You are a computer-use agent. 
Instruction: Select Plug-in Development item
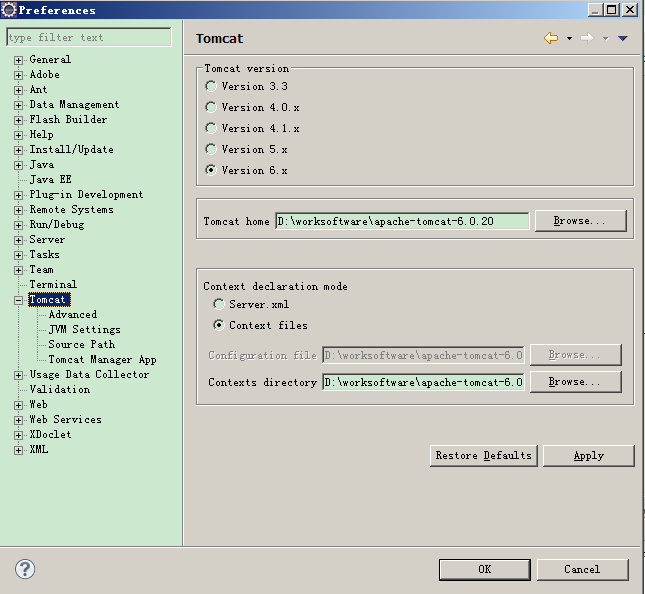click(86, 195)
